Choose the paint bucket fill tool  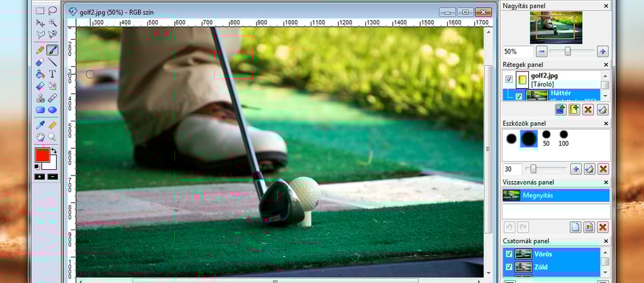(x=40, y=74)
